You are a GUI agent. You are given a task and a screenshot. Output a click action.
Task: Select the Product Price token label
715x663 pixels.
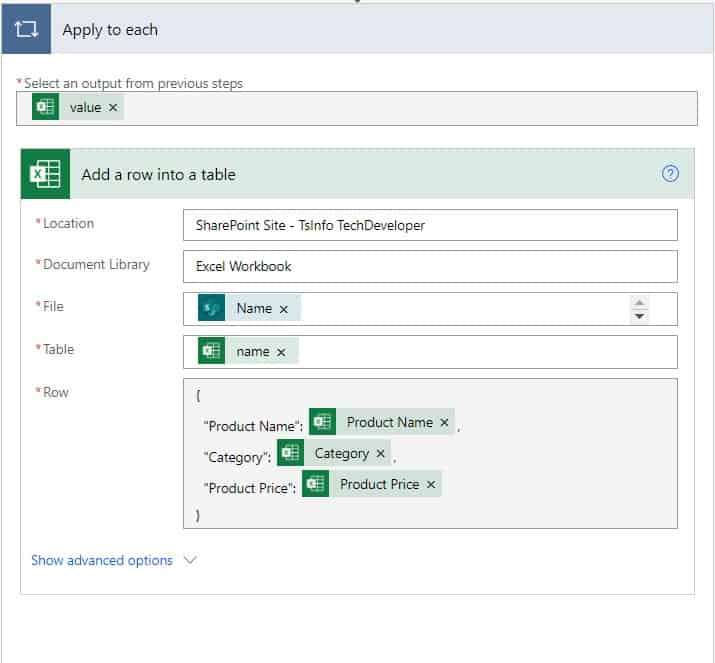[x=379, y=484]
